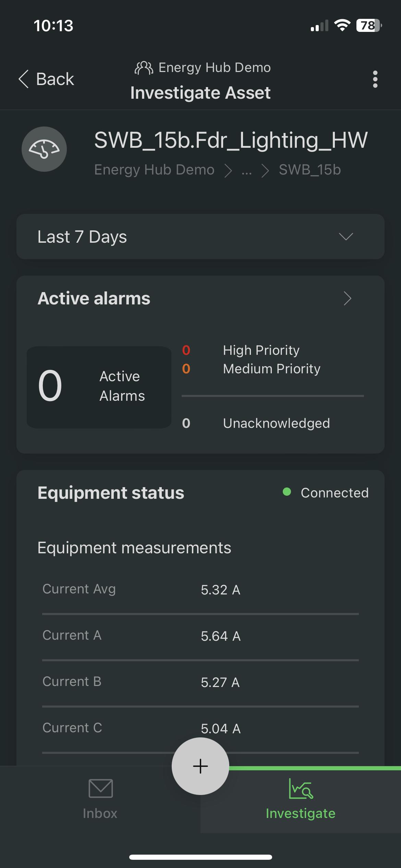Go to Energy Hub Demo breadcrumb
This screenshot has height=868, width=401.
(x=154, y=170)
